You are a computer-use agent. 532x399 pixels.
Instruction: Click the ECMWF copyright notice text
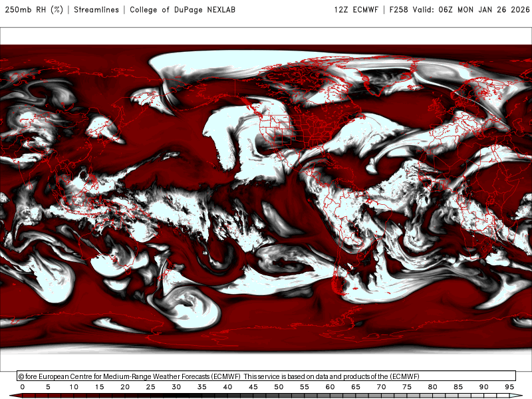point(219,376)
